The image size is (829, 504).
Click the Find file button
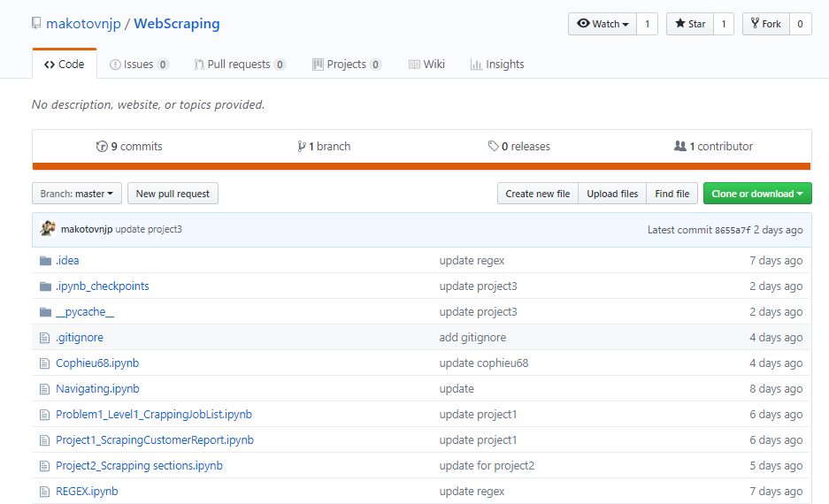pyautogui.click(x=672, y=194)
